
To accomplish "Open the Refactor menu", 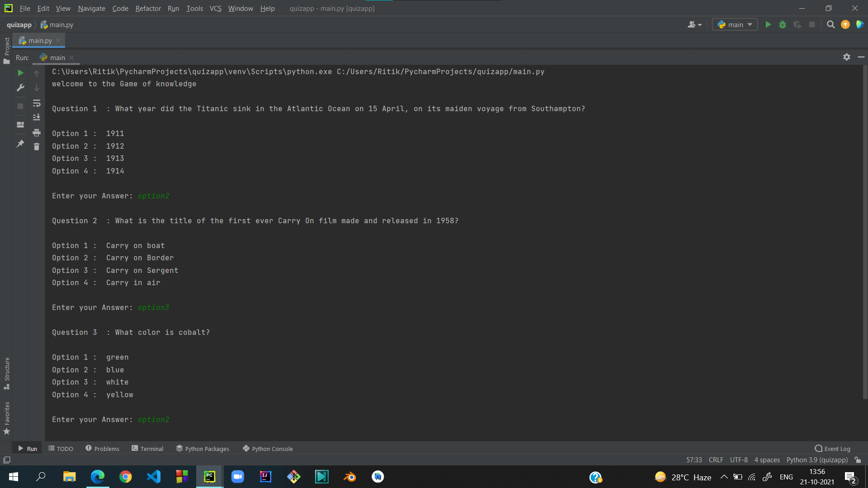I will (x=148, y=8).
